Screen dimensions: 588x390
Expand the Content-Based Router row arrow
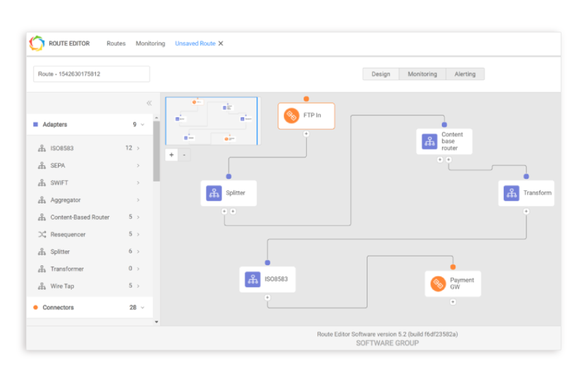(x=138, y=217)
